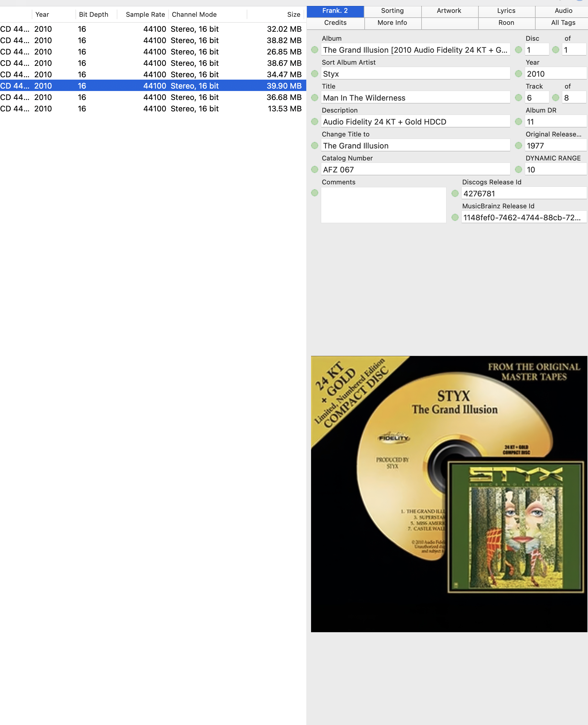The image size is (588, 725).
Task: Click the green dot beside the Comments box
Action: [x=315, y=193]
